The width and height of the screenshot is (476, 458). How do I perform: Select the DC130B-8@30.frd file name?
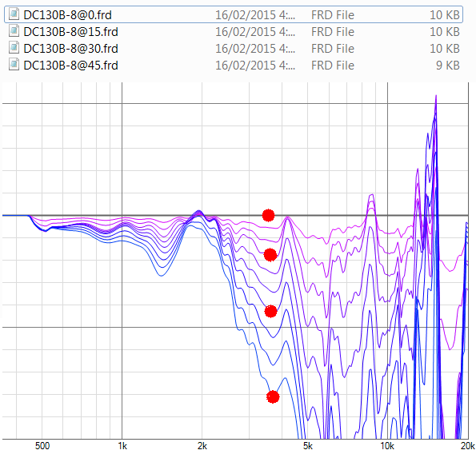(x=70, y=49)
